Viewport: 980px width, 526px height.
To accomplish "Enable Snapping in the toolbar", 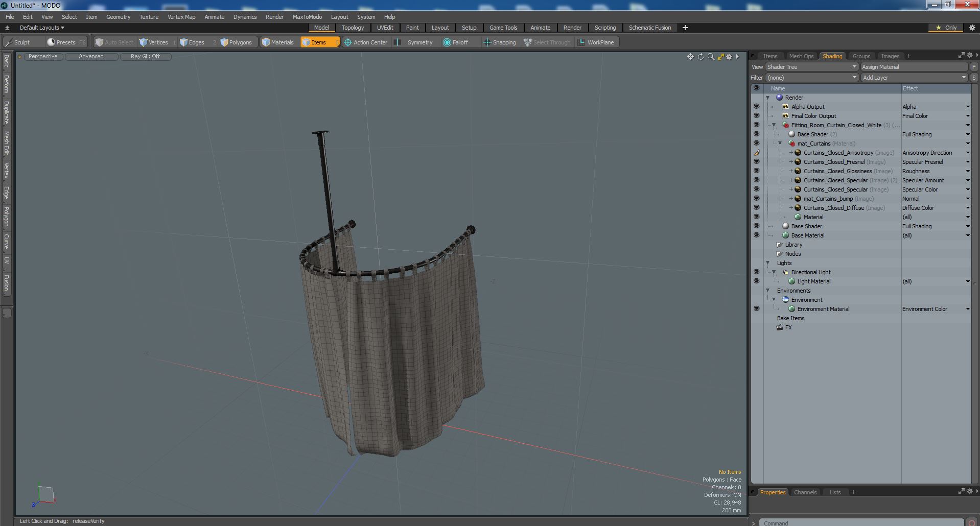I will coord(499,42).
